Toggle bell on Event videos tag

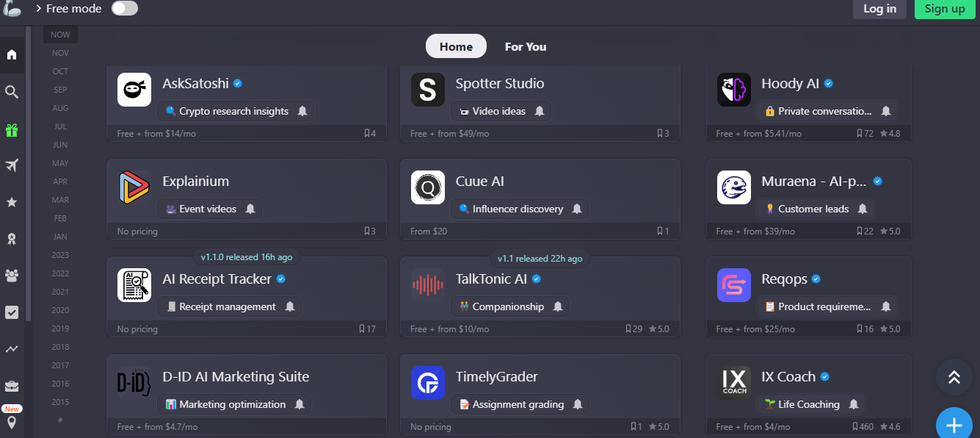(x=250, y=209)
